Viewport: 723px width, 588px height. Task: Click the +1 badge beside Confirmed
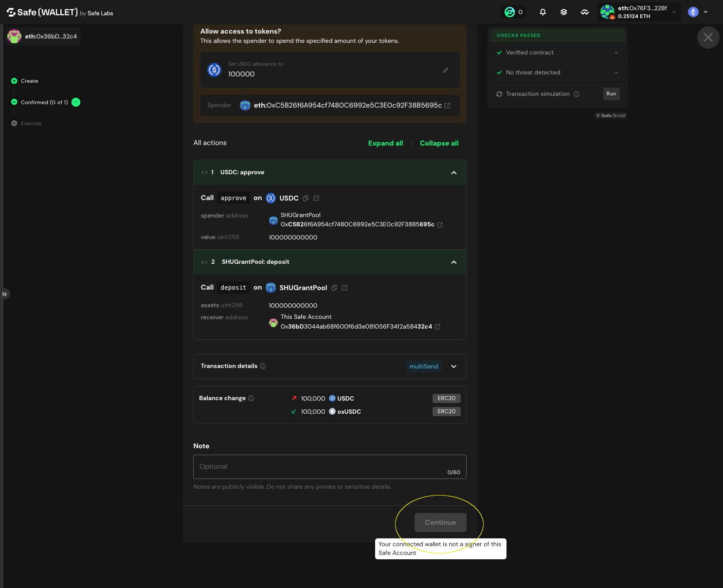(76, 102)
